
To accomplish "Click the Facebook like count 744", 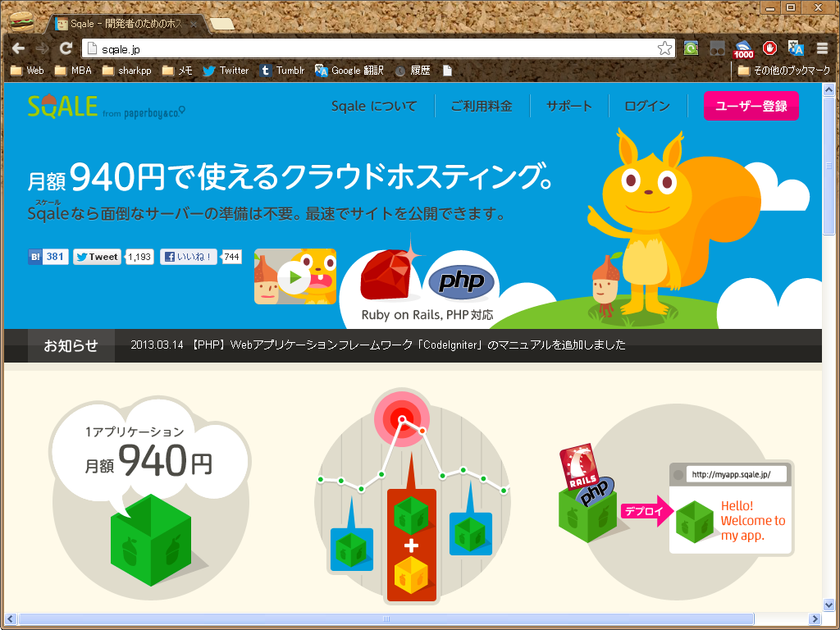I will (x=231, y=257).
